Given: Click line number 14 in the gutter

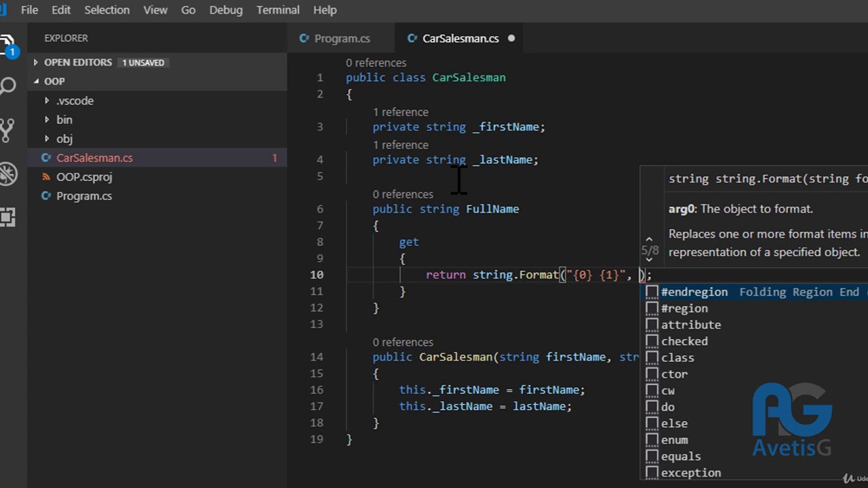Looking at the screenshot, I should pyautogui.click(x=317, y=357).
